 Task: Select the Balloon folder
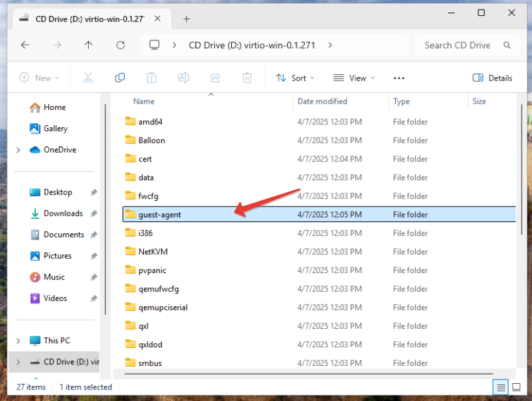coord(319,140)
